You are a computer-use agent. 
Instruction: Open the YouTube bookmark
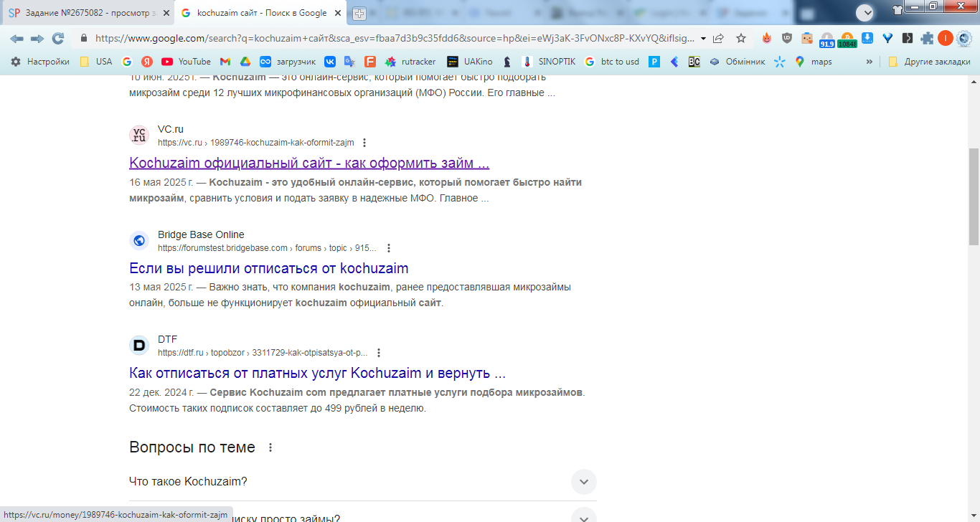[186, 62]
